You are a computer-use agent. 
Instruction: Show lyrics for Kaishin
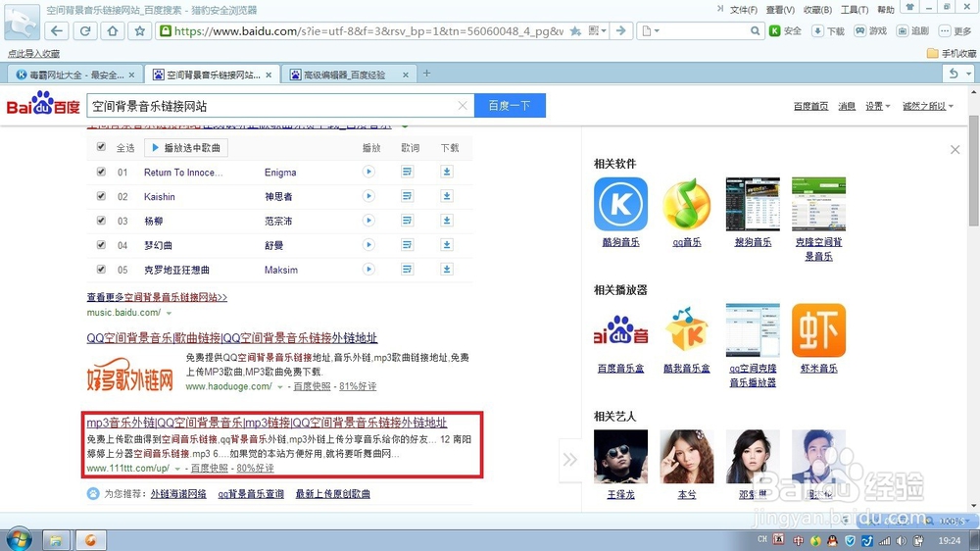(407, 196)
